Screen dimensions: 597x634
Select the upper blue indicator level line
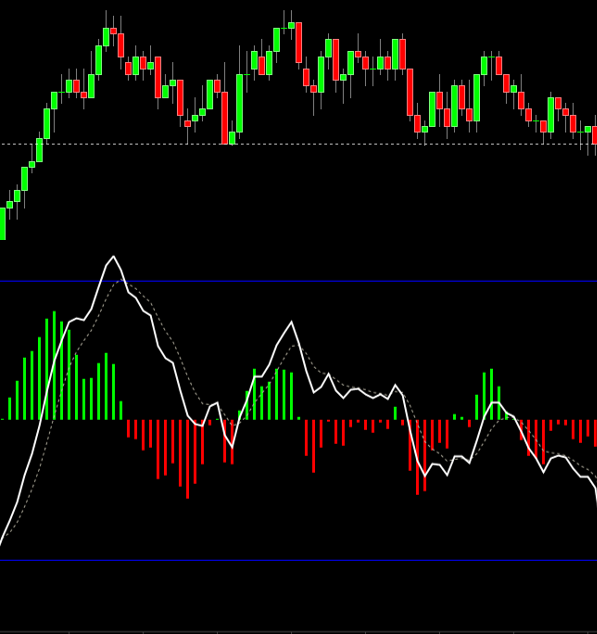pos(298,281)
